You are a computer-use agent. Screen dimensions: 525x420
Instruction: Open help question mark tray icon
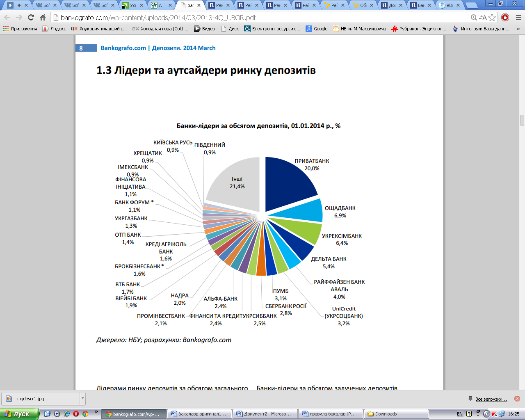point(469,414)
